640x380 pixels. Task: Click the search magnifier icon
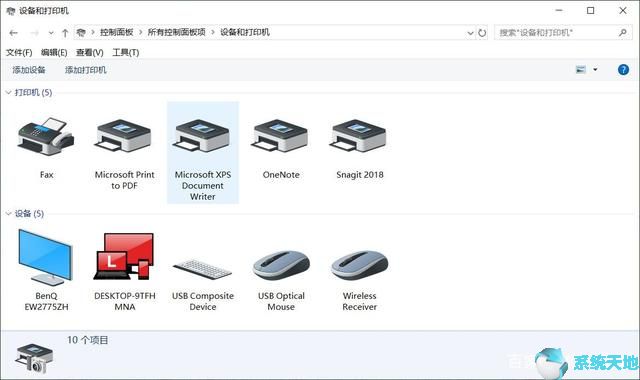(622, 32)
